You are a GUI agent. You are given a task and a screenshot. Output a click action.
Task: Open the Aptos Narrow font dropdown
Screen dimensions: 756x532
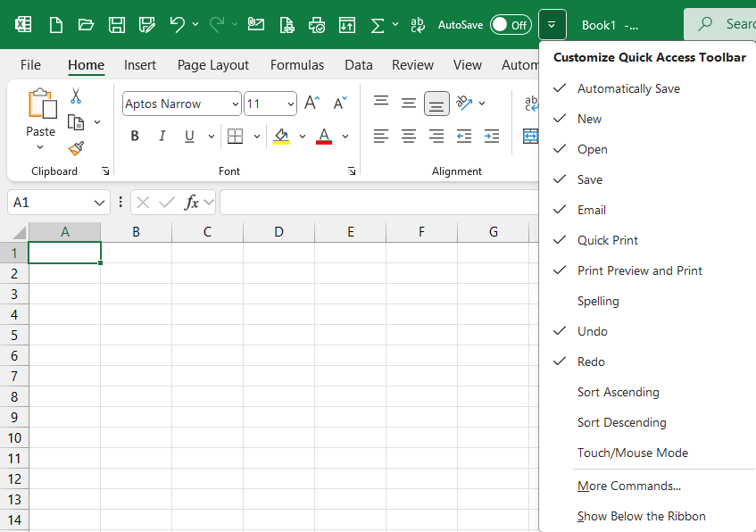235,104
